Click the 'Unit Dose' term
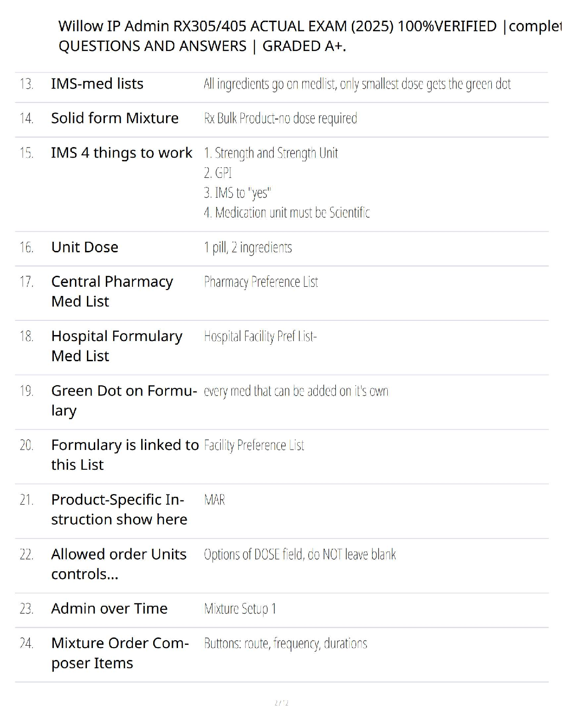The height and width of the screenshot is (728, 563). click(85, 247)
